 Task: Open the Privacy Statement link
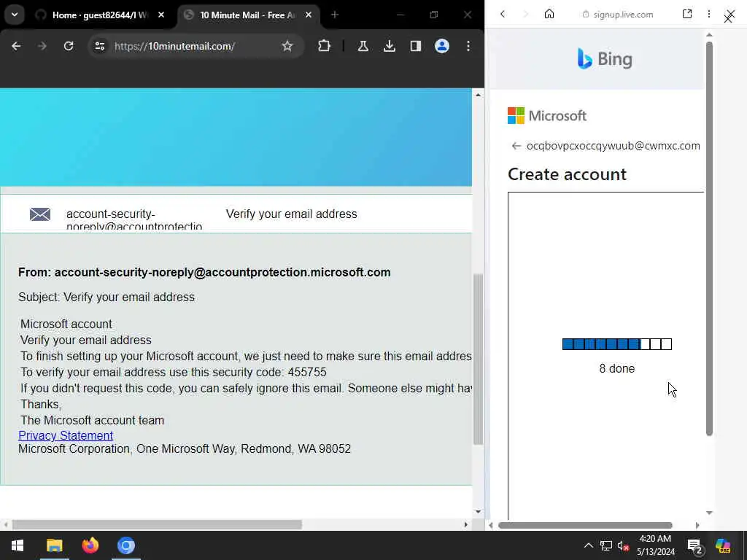[66, 436]
